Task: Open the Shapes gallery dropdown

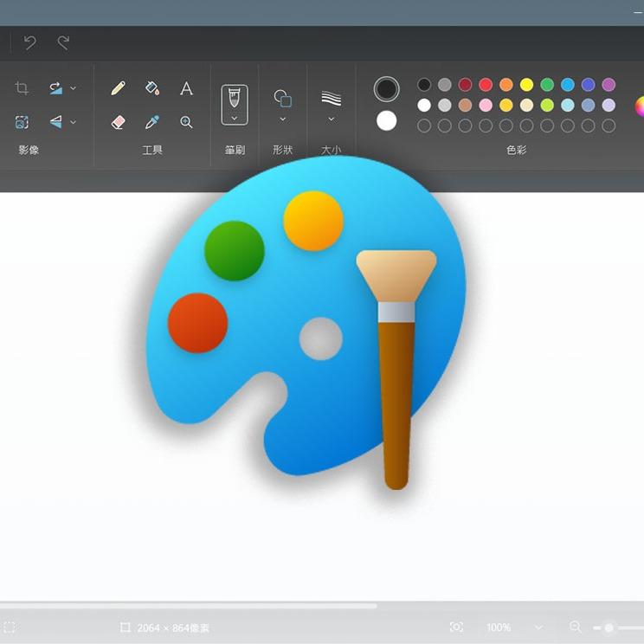Action: coord(282,119)
